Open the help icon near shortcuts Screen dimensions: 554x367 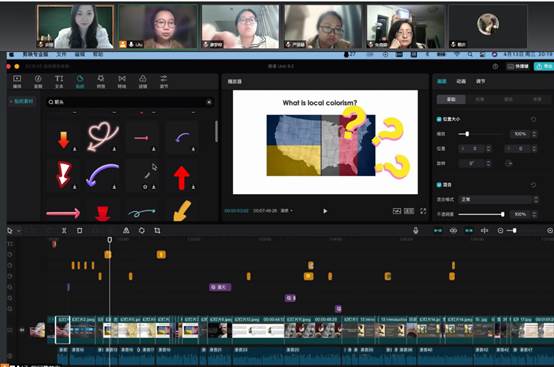coord(495,66)
